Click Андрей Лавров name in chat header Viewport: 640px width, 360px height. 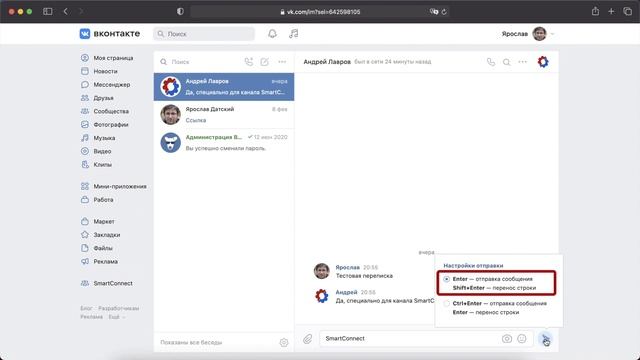point(327,62)
